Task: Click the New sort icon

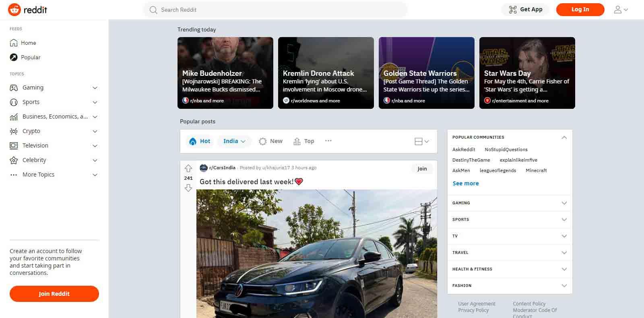Action: [x=263, y=141]
